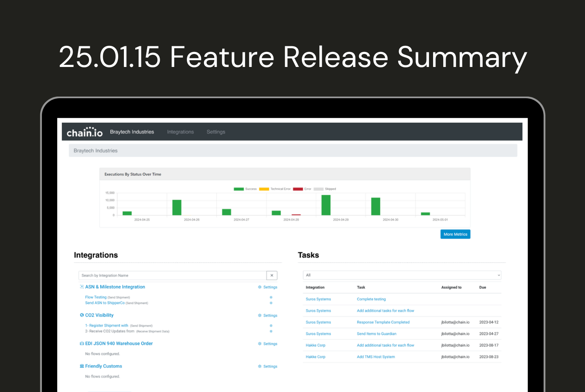
Task: Click the Executions By Status Over Time title
Action: [x=133, y=174]
